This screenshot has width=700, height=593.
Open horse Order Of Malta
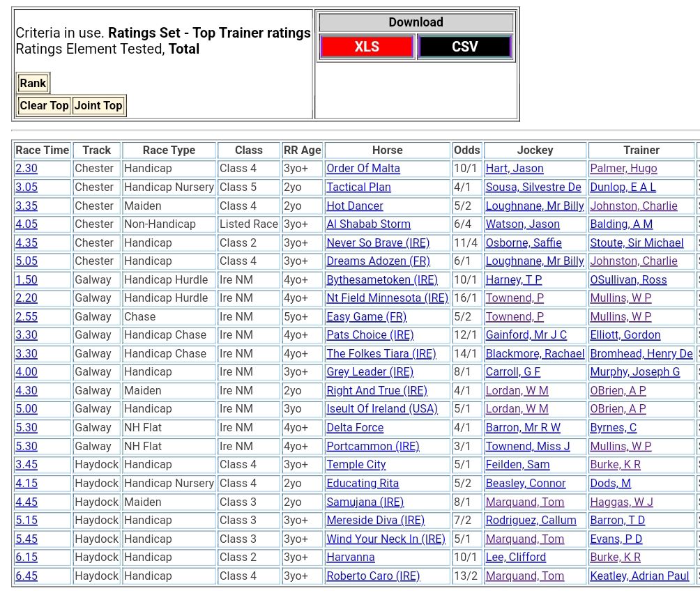[x=363, y=169]
